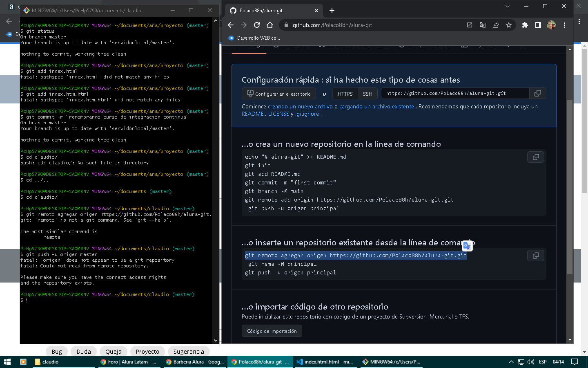Click ESP input language indicator
The image size is (588, 368).
click(543, 362)
